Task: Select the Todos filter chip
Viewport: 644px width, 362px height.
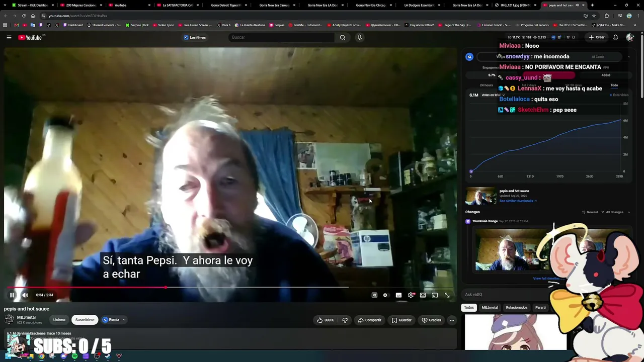Action: pos(469,307)
